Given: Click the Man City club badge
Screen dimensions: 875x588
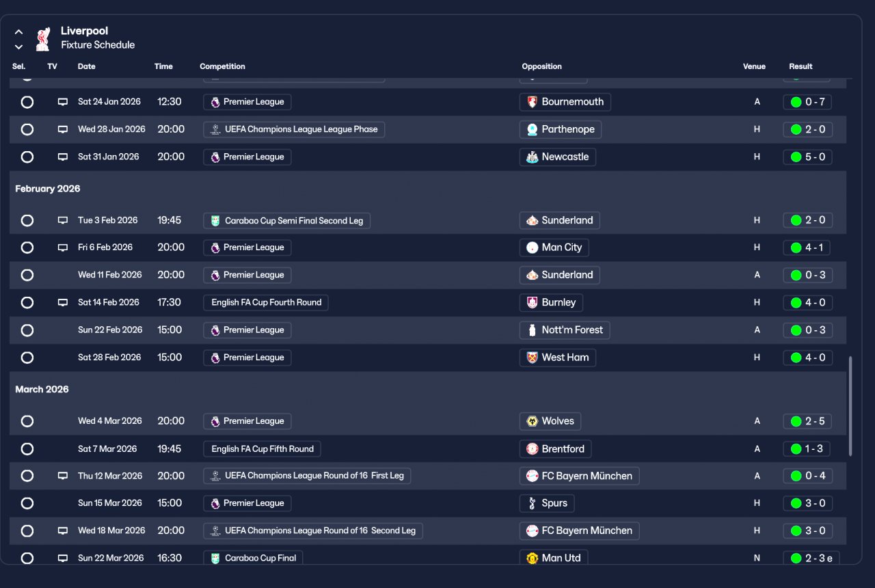Looking at the screenshot, I should 532,248.
